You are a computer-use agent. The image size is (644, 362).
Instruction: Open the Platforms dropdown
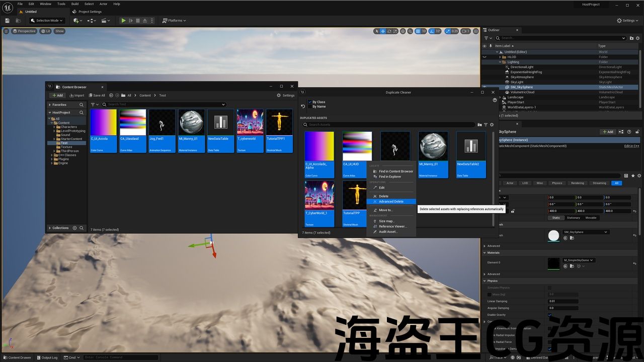[174, 21]
